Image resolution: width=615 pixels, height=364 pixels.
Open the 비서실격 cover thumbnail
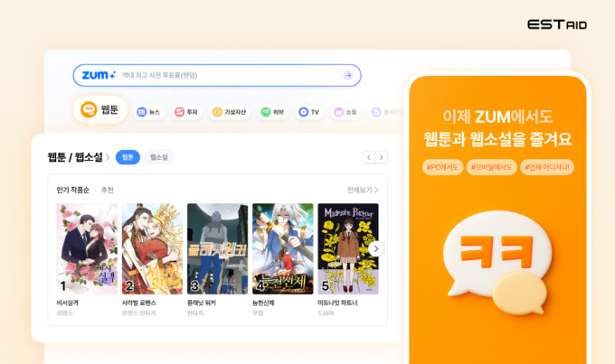coord(87,248)
